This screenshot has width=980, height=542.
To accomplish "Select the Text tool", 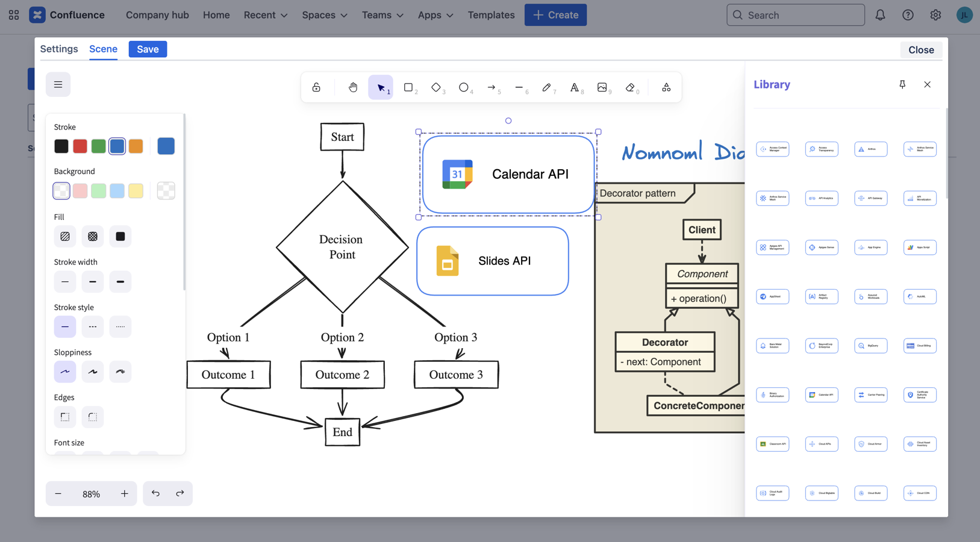I will point(575,87).
